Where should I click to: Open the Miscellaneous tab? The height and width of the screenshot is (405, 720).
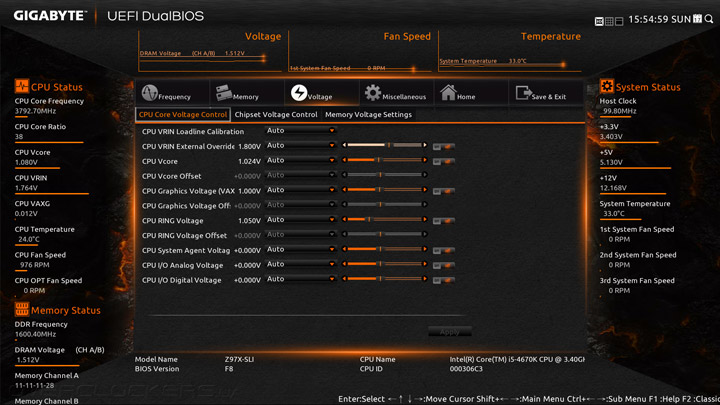(396, 93)
